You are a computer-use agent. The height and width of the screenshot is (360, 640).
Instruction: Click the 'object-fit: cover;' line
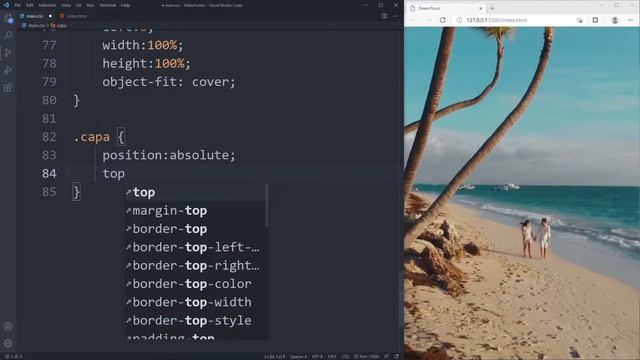pyautogui.click(x=169, y=82)
